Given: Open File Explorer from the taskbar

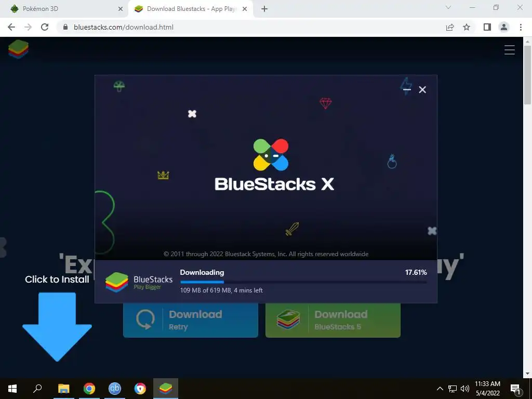Looking at the screenshot, I should 63,389.
